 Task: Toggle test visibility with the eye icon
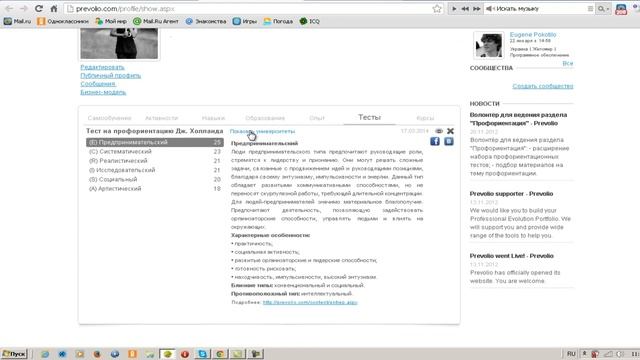[x=439, y=131]
